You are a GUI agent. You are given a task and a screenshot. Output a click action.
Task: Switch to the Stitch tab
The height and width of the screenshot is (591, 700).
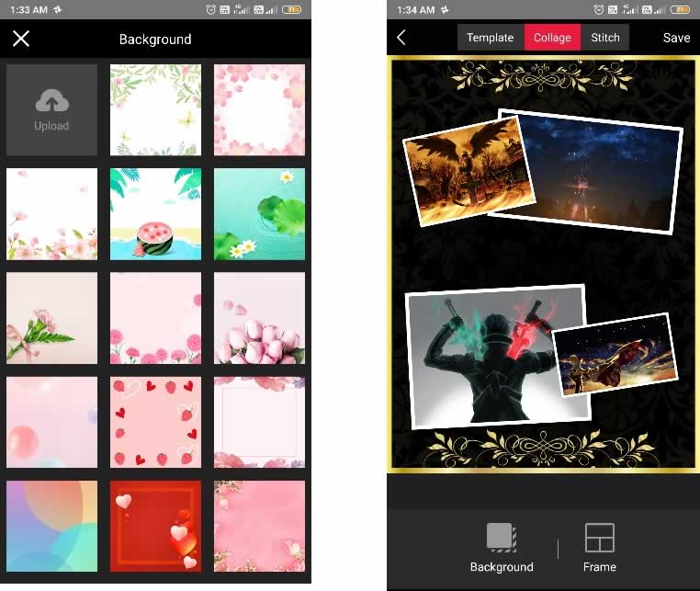pyautogui.click(x=604, y=38)
